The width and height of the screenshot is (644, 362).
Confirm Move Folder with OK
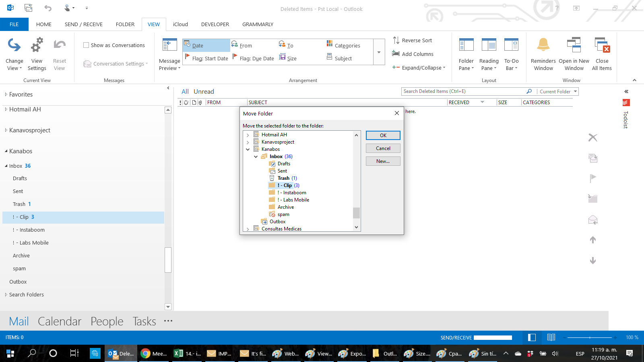(x=383, y=136)
